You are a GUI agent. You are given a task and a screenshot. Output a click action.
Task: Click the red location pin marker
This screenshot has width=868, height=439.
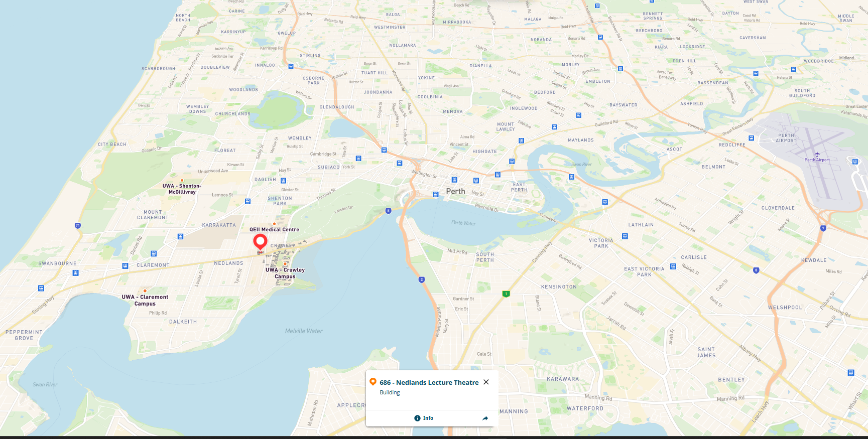coord(260,242)
